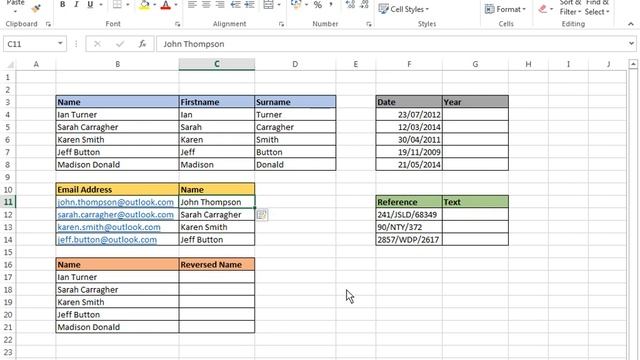The image size is (640, 360).
Task: Align text right
Action: tap(220, 5)
